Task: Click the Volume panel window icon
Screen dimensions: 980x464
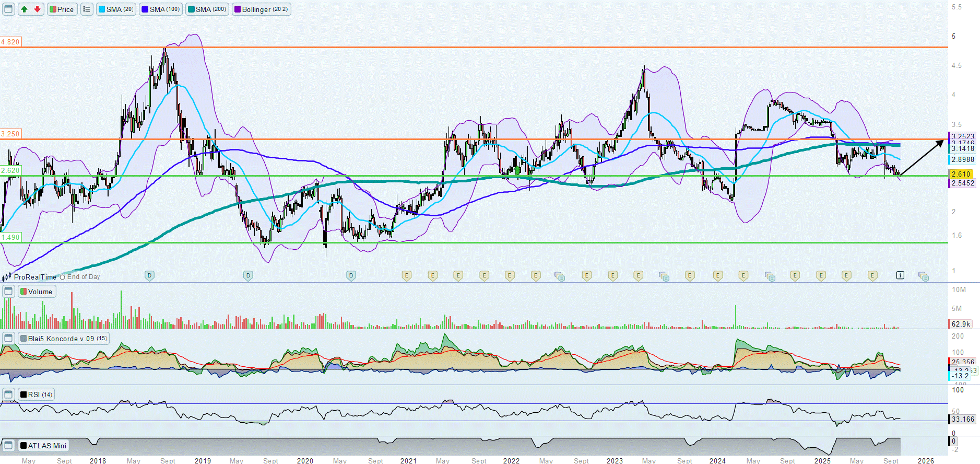Action: point(8,292)
